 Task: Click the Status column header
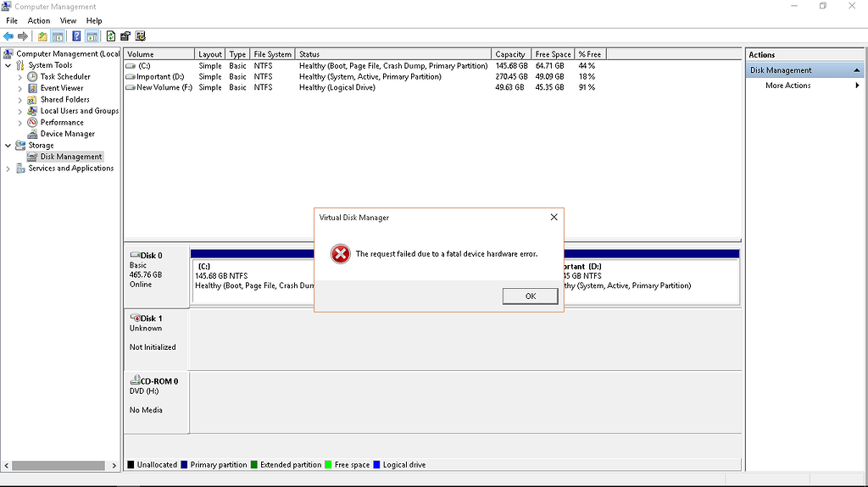pos(393,54)
